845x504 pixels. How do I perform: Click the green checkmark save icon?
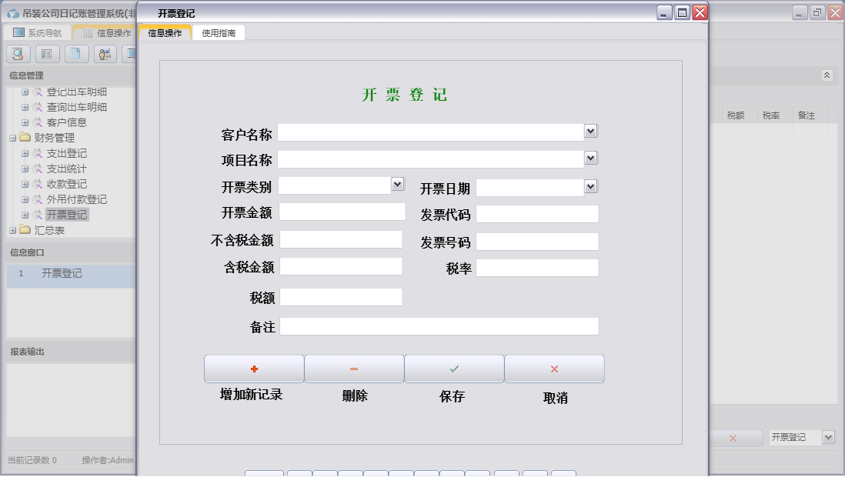coord(454,368)
